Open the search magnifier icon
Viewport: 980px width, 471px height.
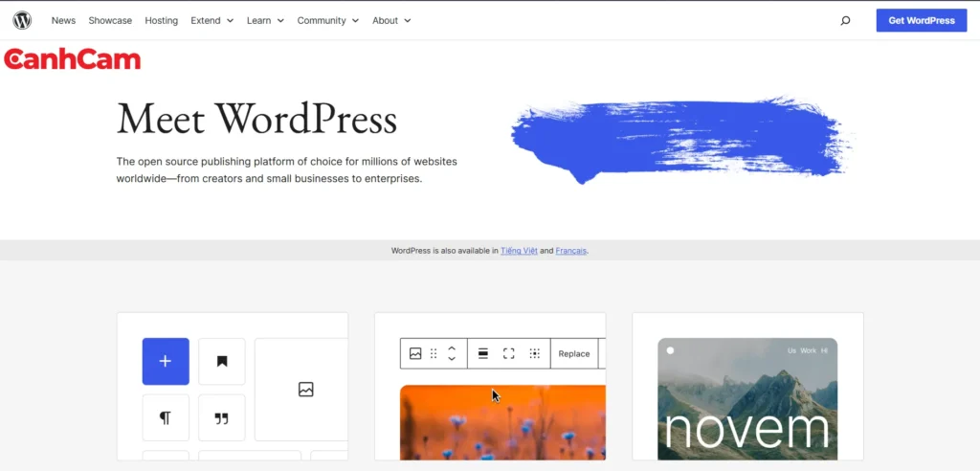(x=845, y=21)
